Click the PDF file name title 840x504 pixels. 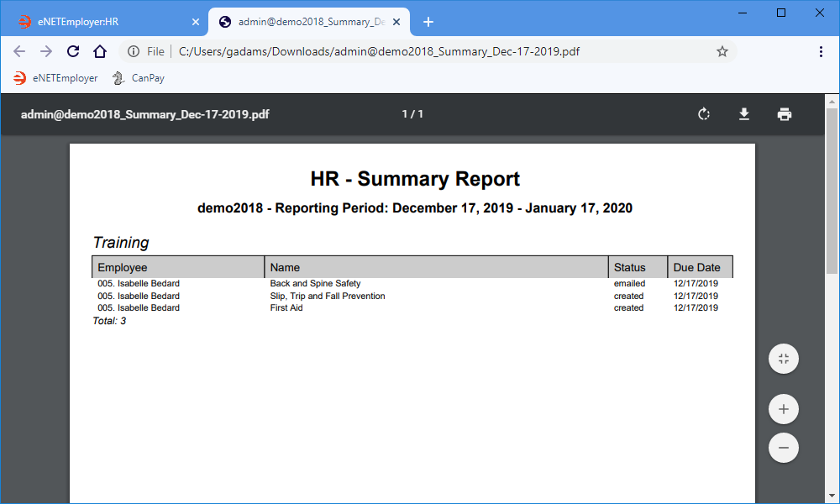click(145, 114)
